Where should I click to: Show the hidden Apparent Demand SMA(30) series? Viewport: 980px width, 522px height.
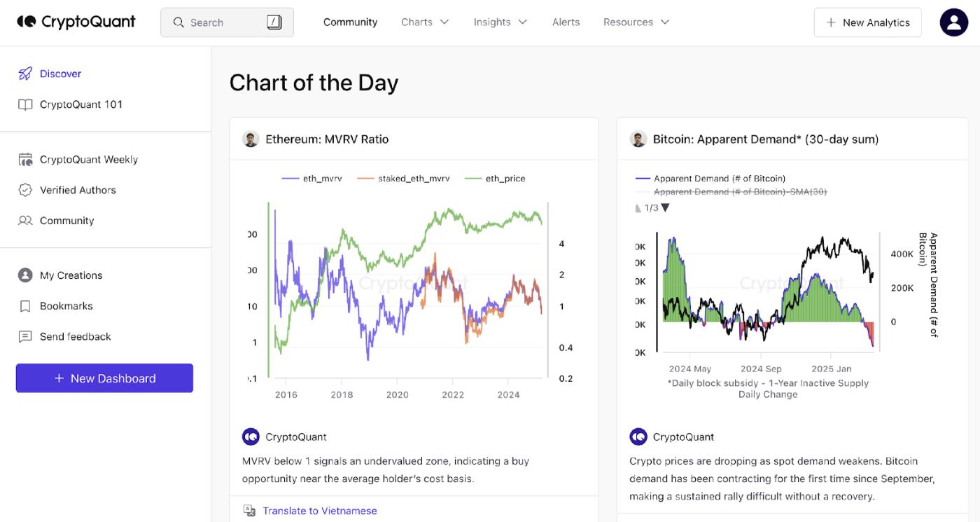[x=740, y=192]
